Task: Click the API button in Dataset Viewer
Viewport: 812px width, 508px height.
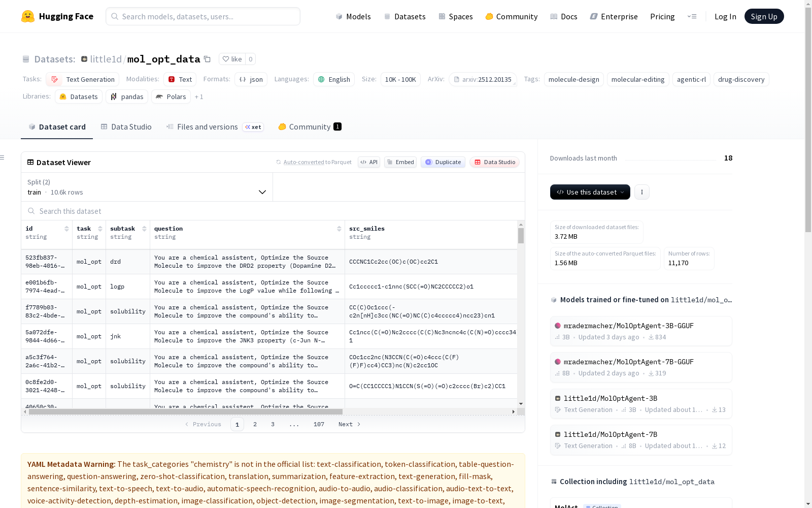Action: 369,162
